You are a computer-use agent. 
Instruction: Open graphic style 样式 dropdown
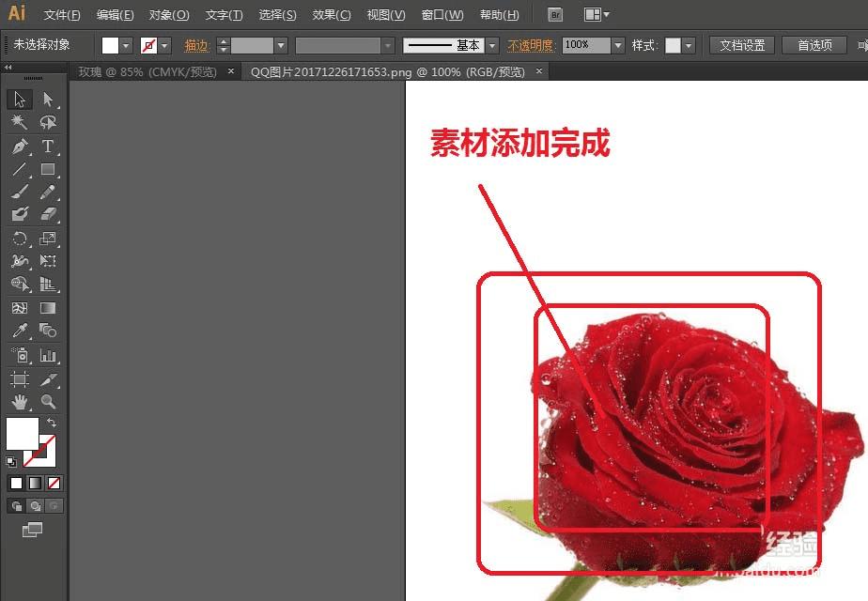pyautogui.click(x=689, y=45)
